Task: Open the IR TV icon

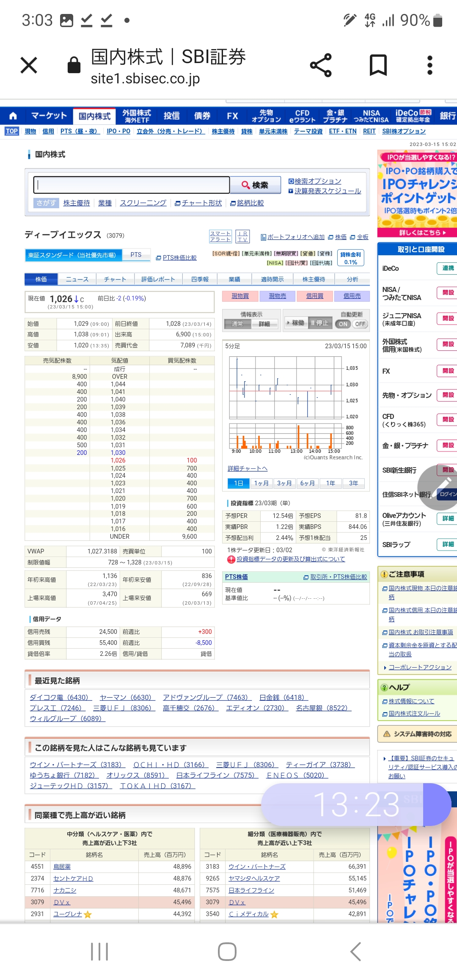Action: (x=242, y=236)
